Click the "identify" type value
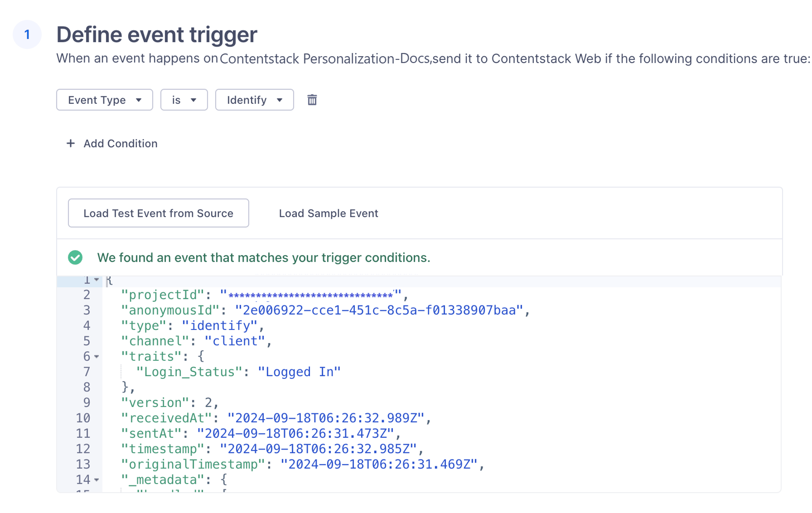Image resolution: width=812 pixels, height=513 pixels. tap(219, 326)
